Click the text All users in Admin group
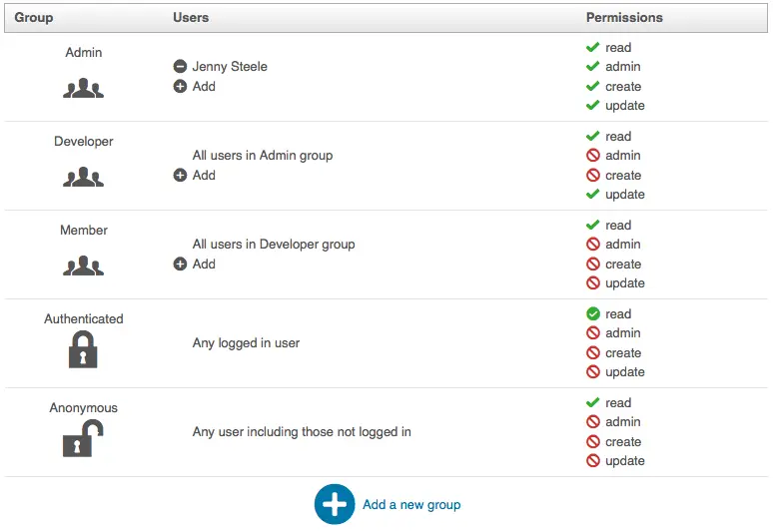Viewport: 773px width, 532px height. (263, 156)
